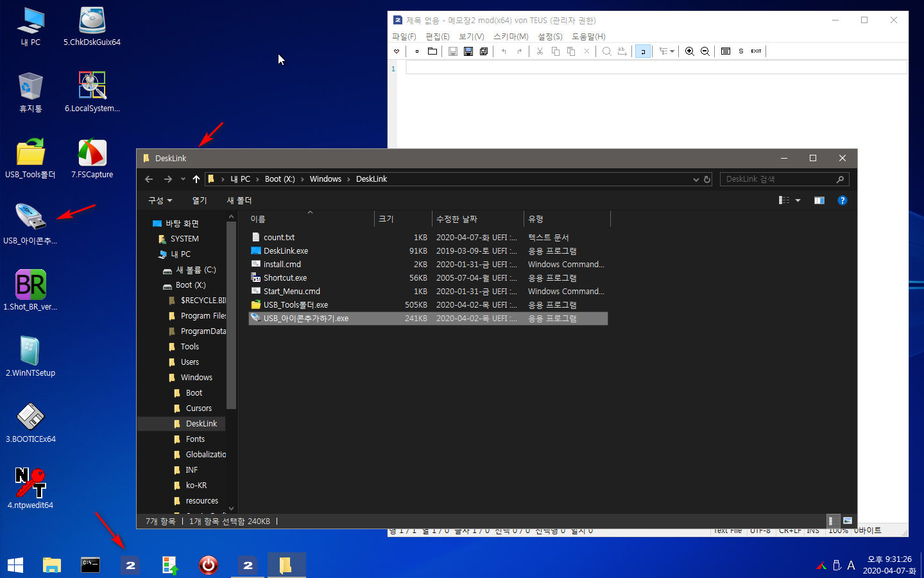This screenshot has height=578, width=924.
Task: Go up one folder level in explorer
Action: click(x=196, y=179)
